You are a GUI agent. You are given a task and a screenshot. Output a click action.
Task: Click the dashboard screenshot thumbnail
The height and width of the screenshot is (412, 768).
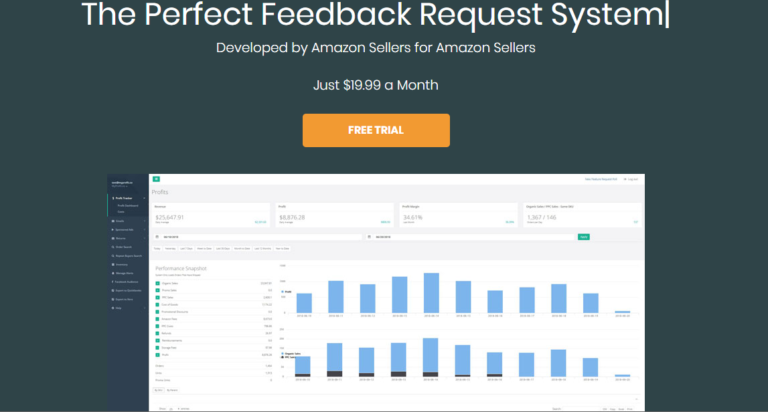(376, 293)
